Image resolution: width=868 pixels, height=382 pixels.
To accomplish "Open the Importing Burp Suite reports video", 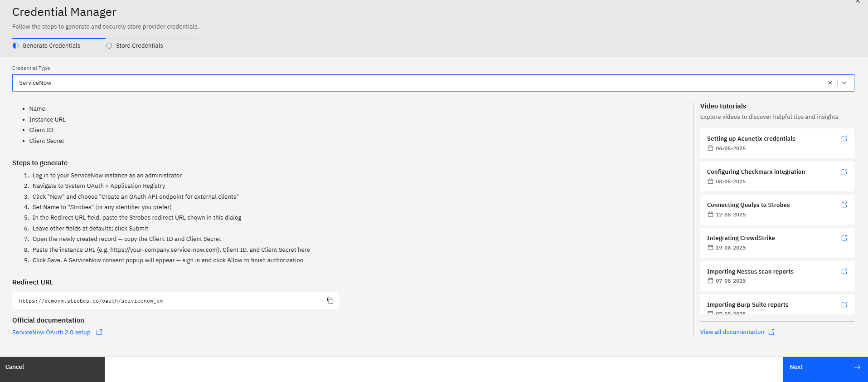I will [x=777, y=304].
